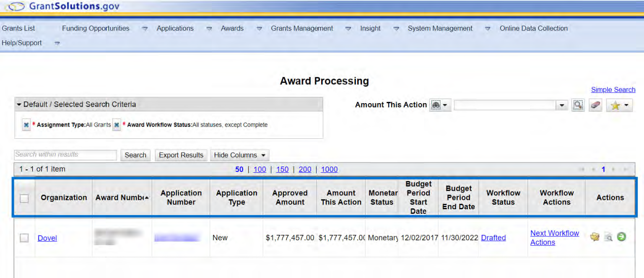The height and width of the screenshot is (278, 644).
Task: Remove the Award Workflow Status criterion
Action: click(x=117, y=125)
